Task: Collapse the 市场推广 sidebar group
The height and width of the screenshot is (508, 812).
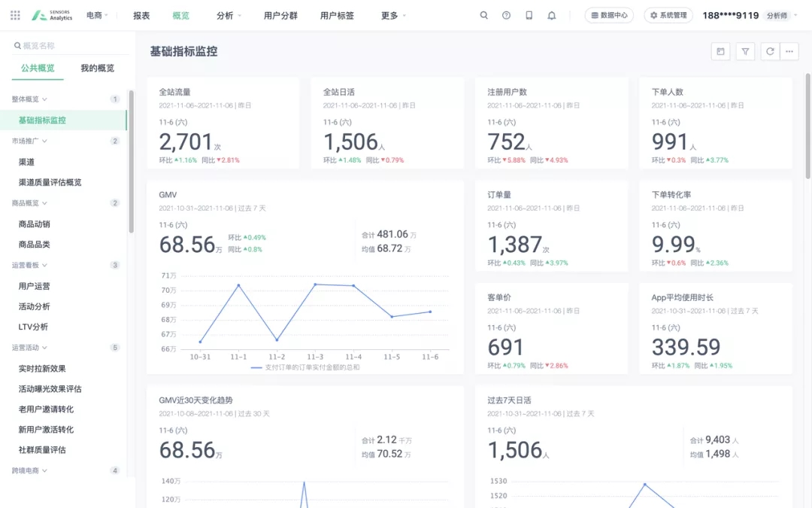Action: (x=29, y=141)
